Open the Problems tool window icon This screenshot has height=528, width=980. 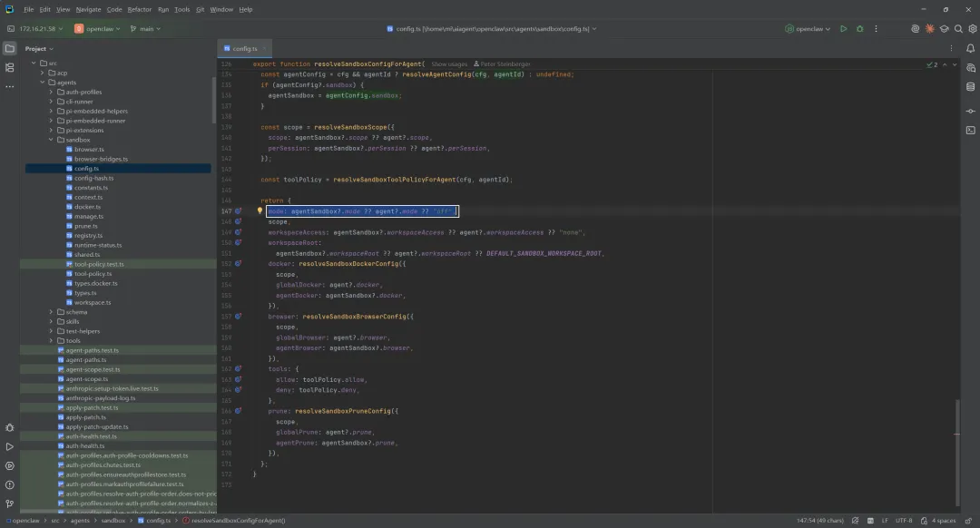click(10, 484)
